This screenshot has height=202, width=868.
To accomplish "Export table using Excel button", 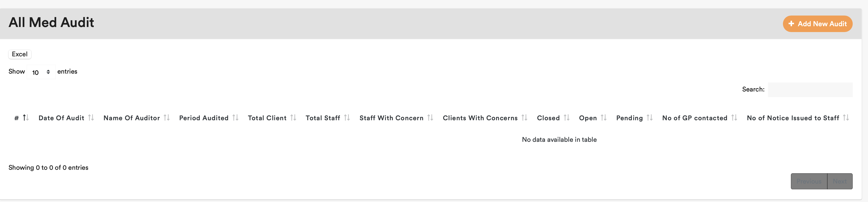I will 20,54.
